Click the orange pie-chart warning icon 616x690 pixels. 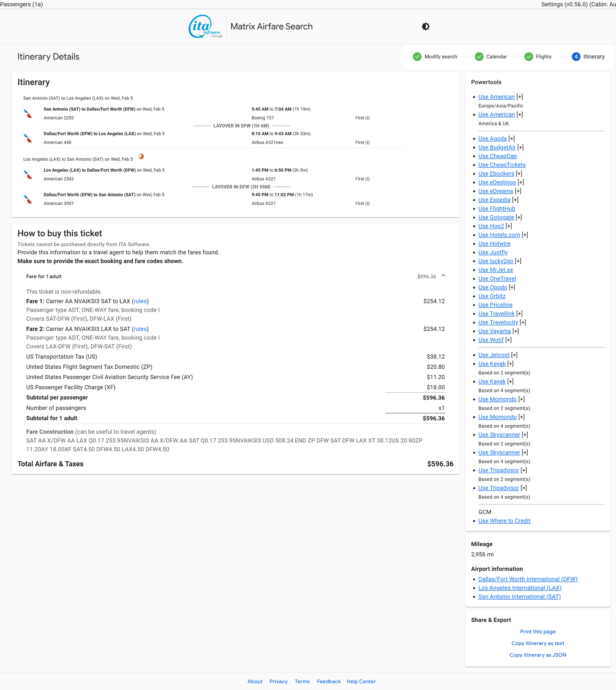pyautogui.click(x=141, y=157)
